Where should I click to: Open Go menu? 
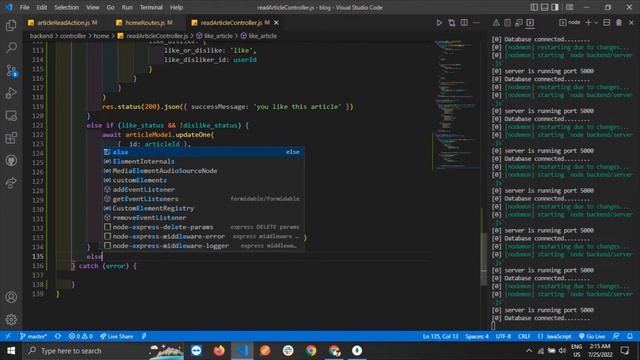[x=110, y=7]
